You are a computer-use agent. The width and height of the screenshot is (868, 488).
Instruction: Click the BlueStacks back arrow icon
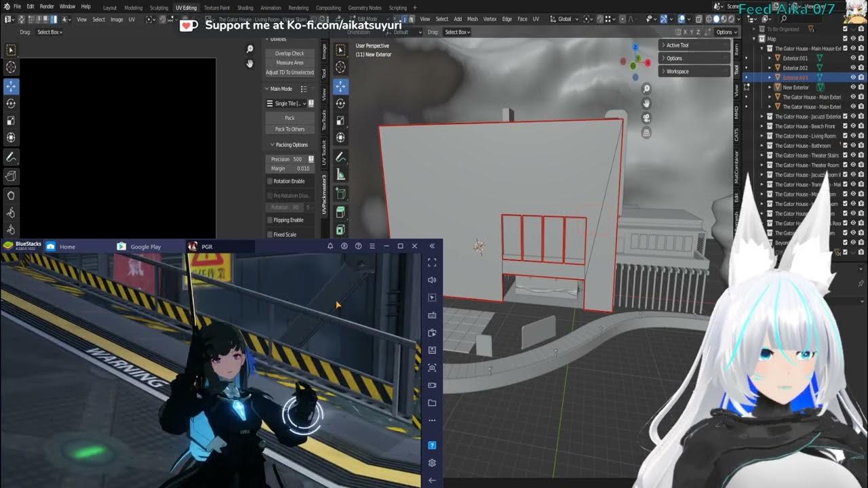[432, 480]
